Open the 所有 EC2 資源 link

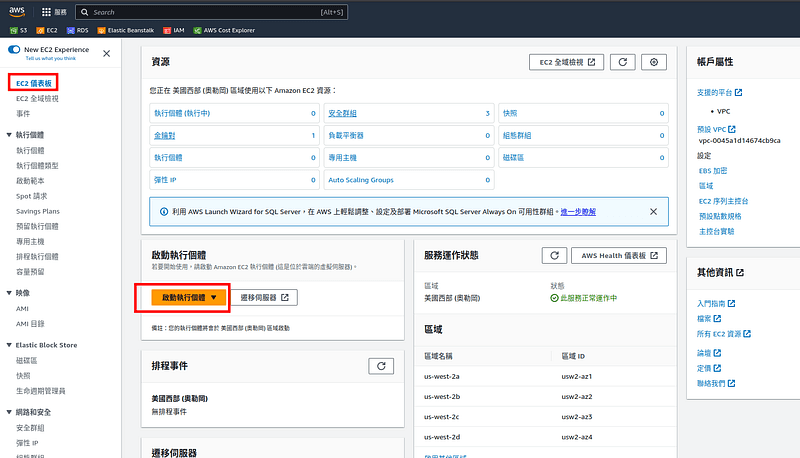click(x=724, y=334)
